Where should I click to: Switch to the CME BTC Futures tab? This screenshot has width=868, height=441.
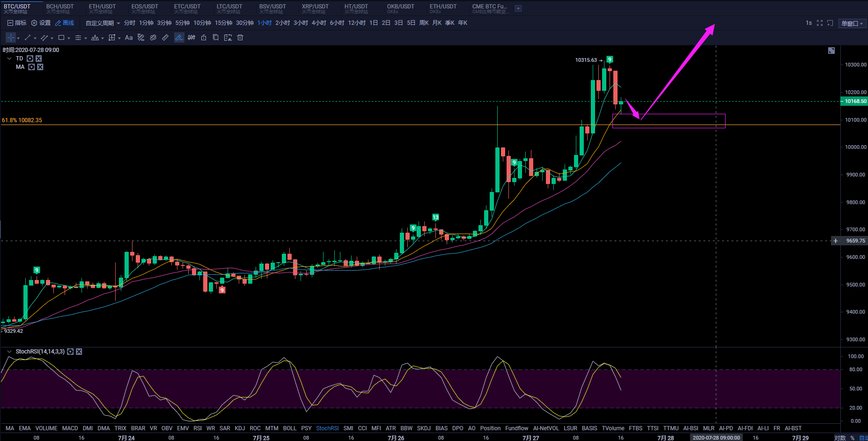click(x=490, y=8)
